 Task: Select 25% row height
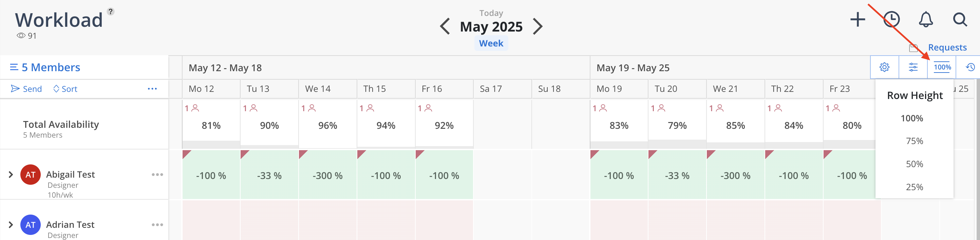tap(914, 187)
